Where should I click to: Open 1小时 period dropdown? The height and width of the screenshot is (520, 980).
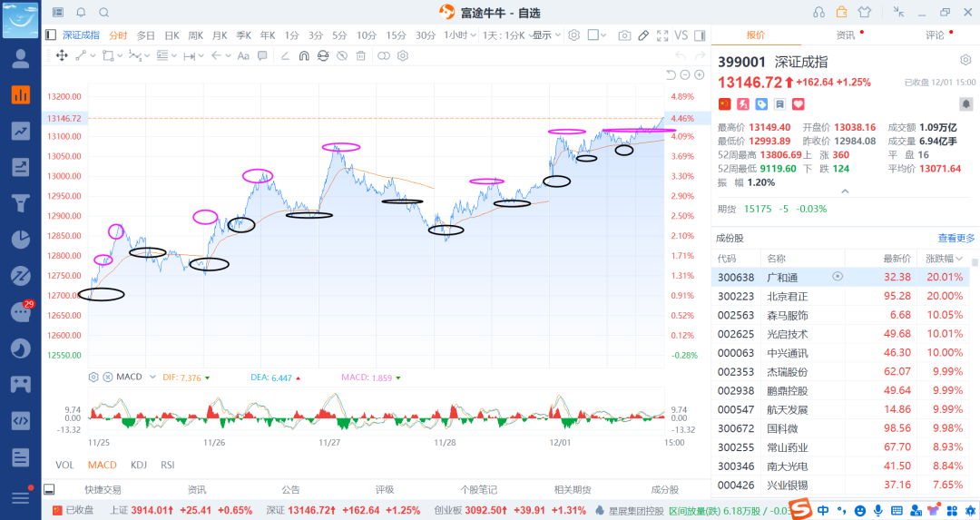(x=460, y=35)
